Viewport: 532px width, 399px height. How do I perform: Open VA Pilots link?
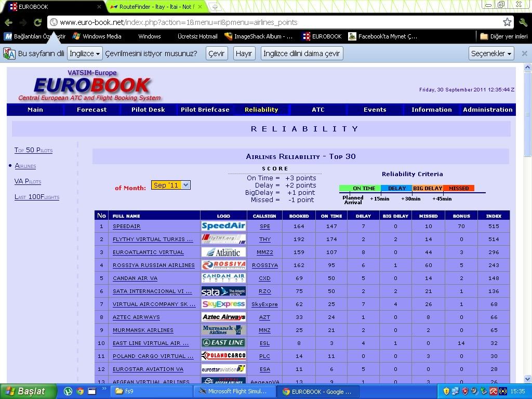tap(28, 181)
